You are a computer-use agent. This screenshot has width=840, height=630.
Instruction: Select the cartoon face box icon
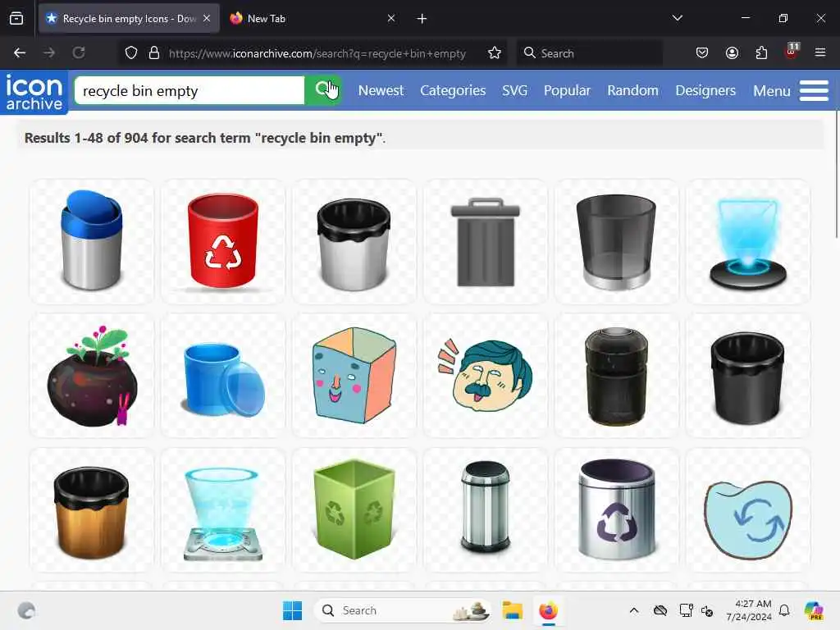tap(354, 376)
